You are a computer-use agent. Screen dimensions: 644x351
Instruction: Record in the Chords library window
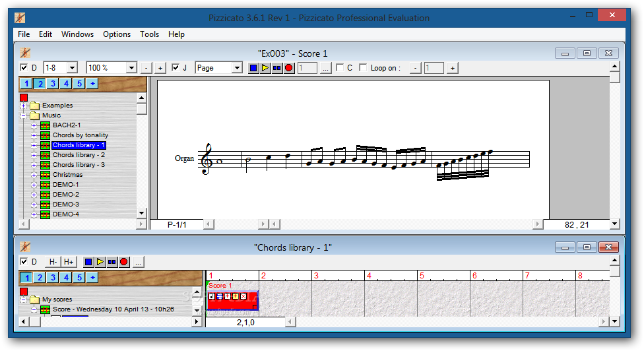click(124, 262)
